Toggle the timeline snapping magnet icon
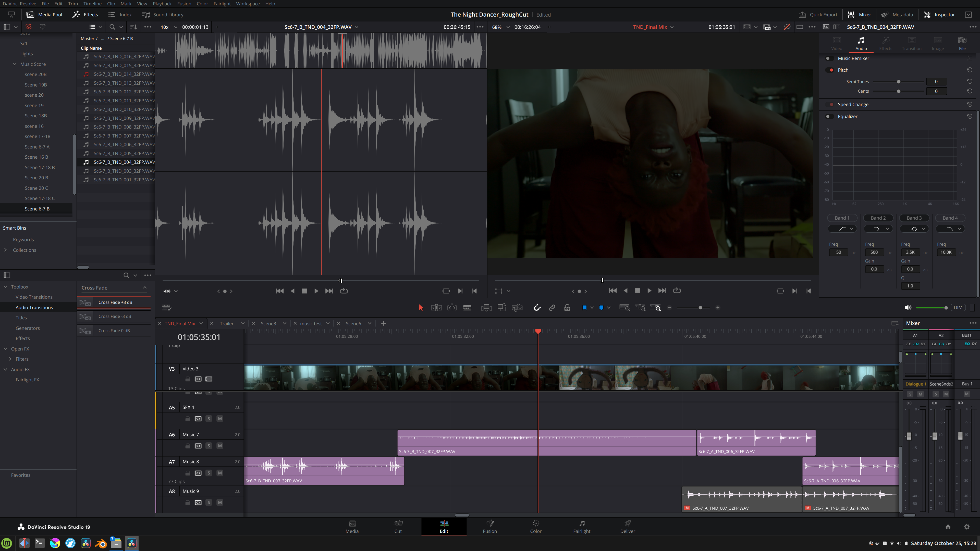 (x=537, y=308)
